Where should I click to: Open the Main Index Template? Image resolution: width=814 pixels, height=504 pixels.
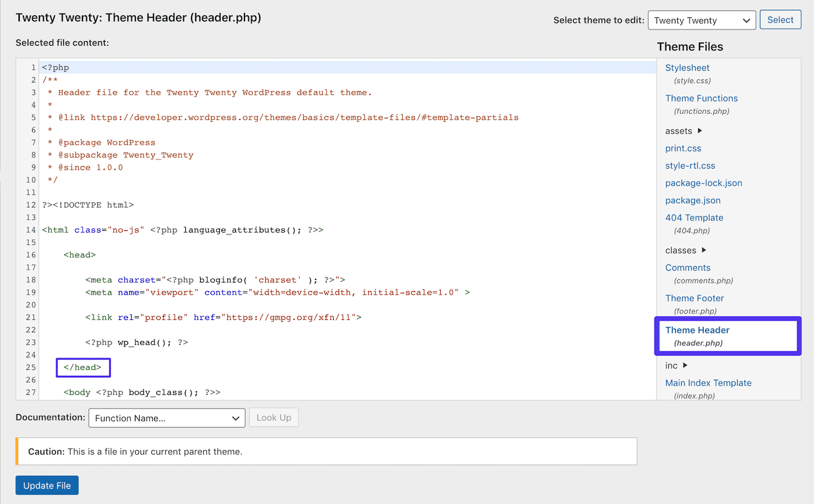click(708, 382)
